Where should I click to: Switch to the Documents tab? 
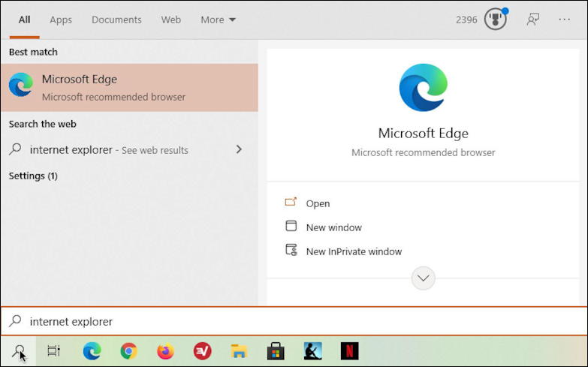pos(116,20)
